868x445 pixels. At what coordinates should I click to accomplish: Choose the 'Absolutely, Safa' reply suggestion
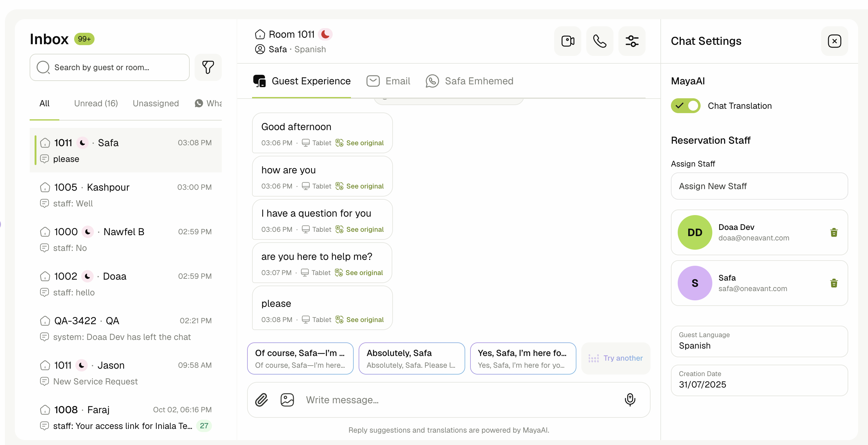[x=412, y=359]
